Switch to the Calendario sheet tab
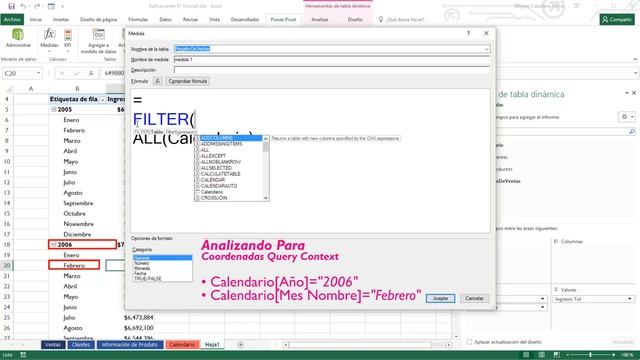This screenshot has height=360, width=640. [x=182, y=345]
